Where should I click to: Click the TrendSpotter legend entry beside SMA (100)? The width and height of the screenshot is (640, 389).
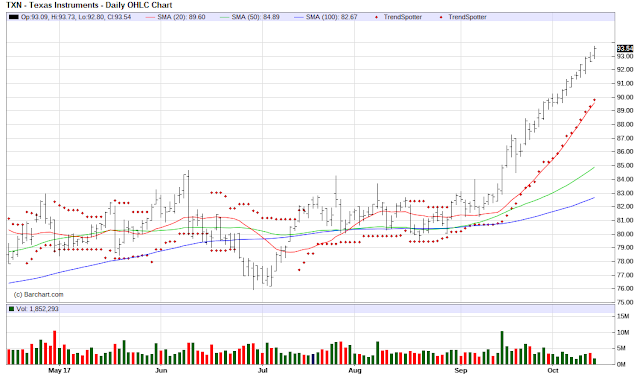[x=398, y=17]
